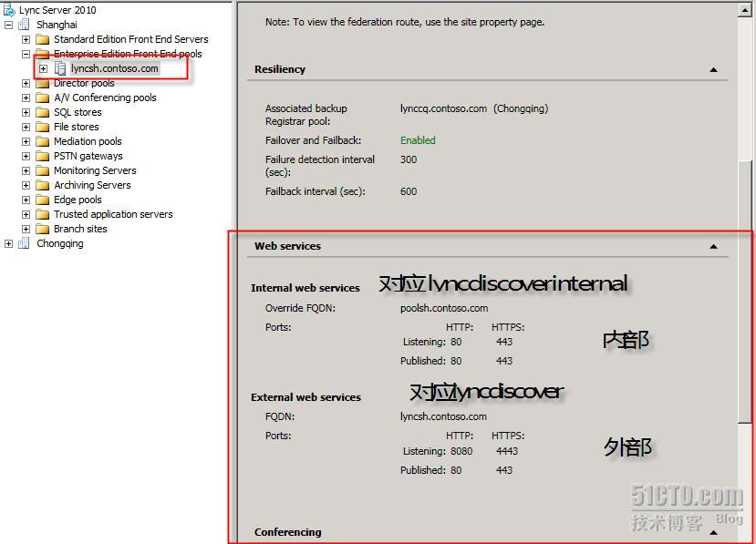Expand the File stores node
Screen dimensions: 756x544
tap(26, 128)
